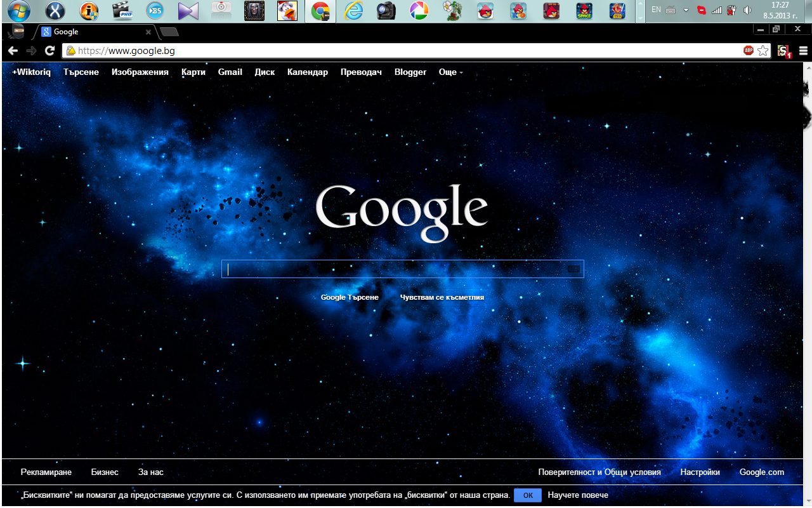Open the red Skype tray icon
The width and height of the screenshot is (812, 508).
702,10
